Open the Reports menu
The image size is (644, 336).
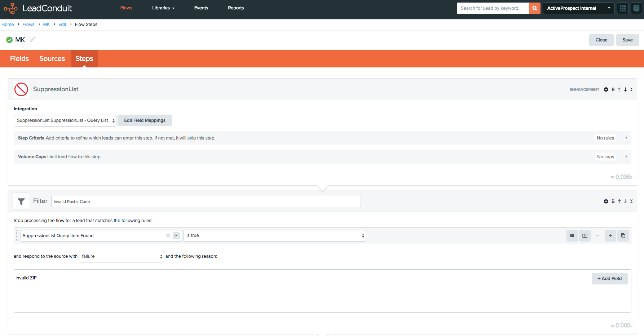click(236, 8)
